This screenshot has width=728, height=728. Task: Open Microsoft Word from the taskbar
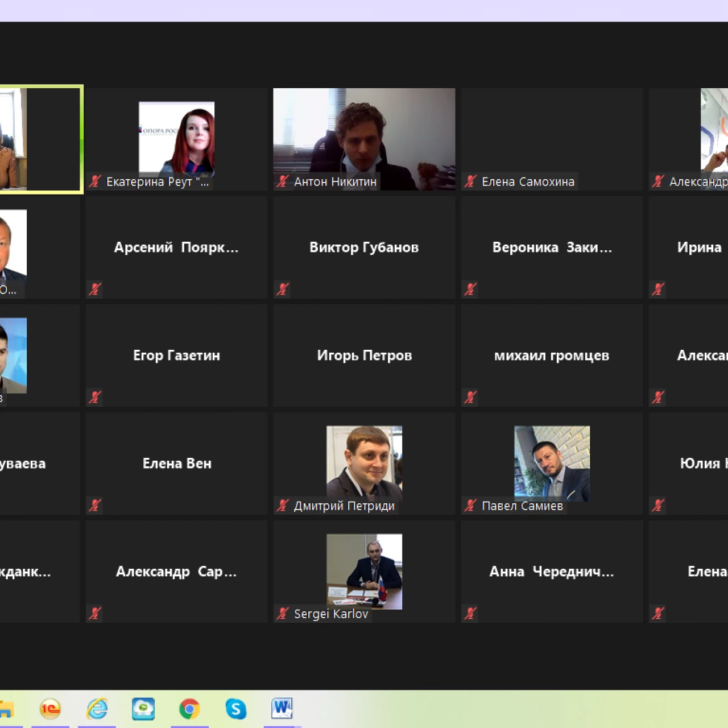[x=282, y=709]
